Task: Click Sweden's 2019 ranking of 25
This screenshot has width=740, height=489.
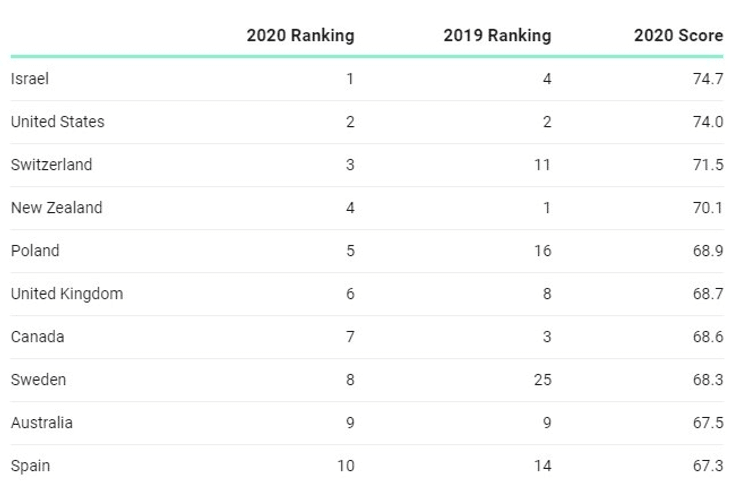Action: tap(541, 380)
